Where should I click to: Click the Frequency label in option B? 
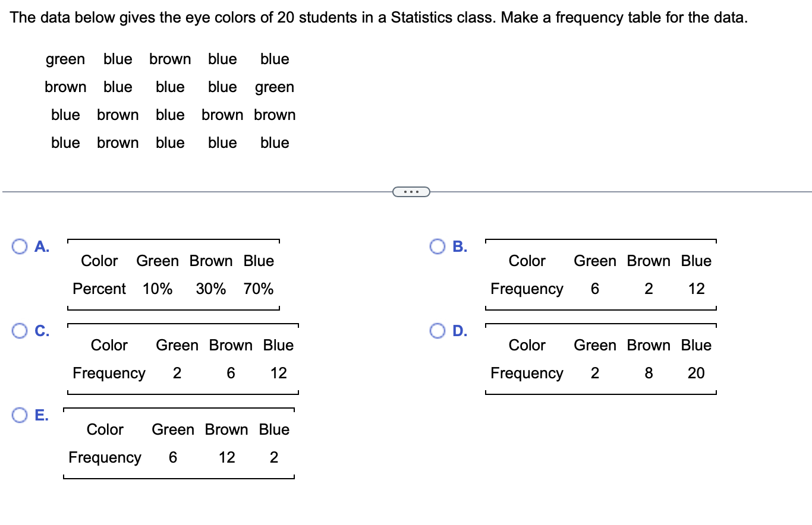point(527,289)
